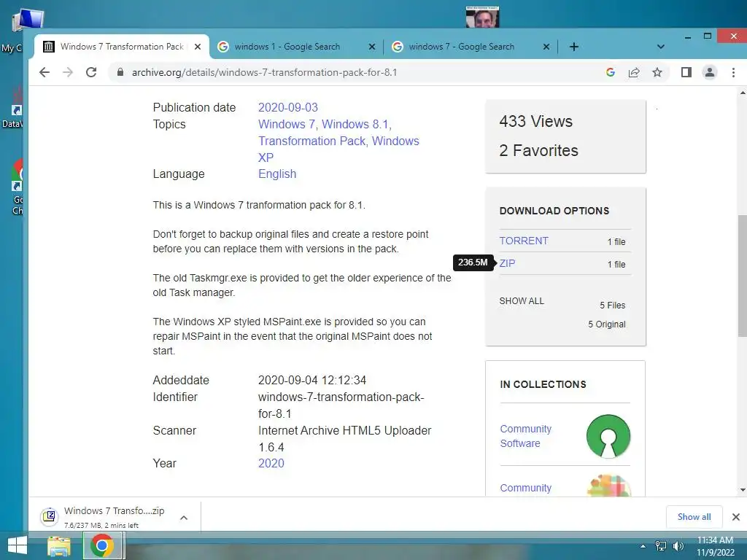Close the 'windows 1 - Google Search' tab
This screenshot has width=747, height=560.
pos(372,47)
